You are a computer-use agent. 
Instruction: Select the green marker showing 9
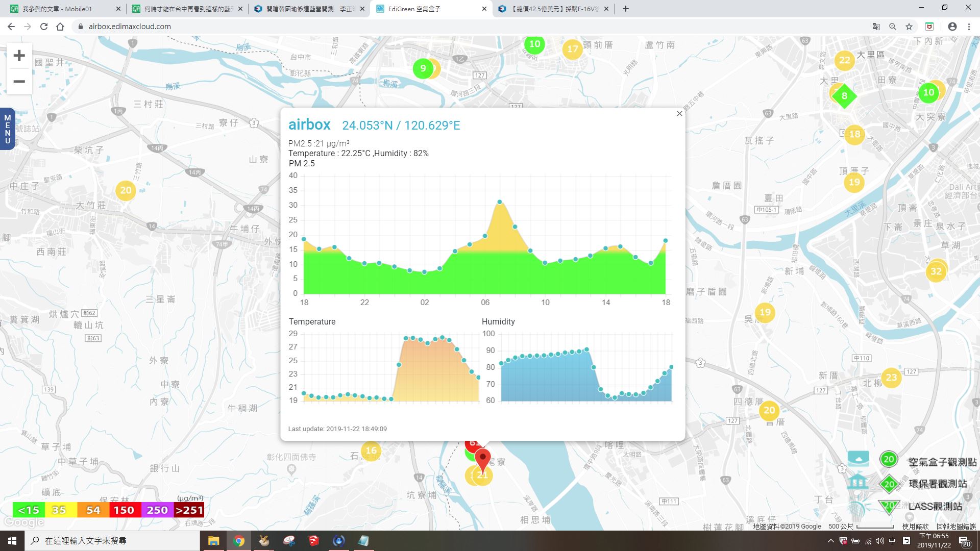423,68
